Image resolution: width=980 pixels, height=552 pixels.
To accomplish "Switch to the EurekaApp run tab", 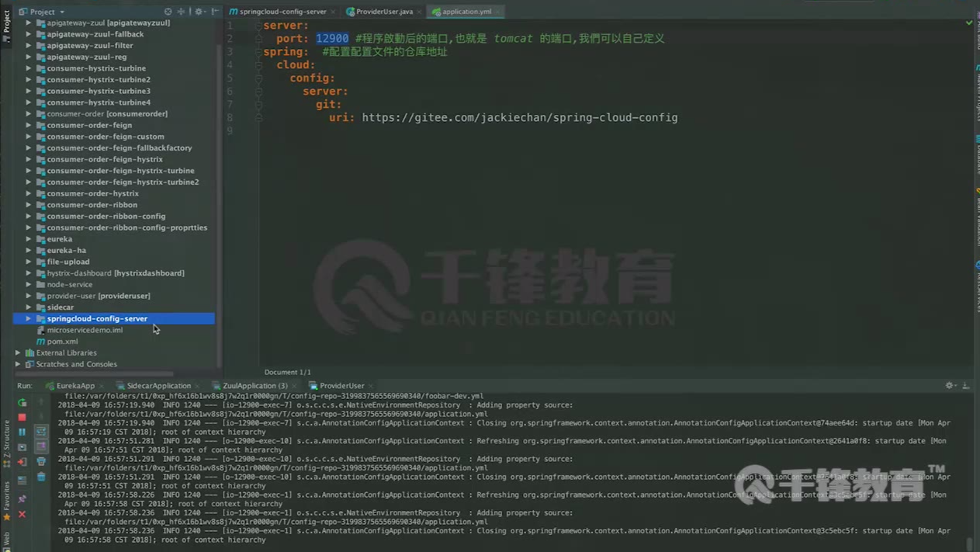I will (x=74, y=386).
